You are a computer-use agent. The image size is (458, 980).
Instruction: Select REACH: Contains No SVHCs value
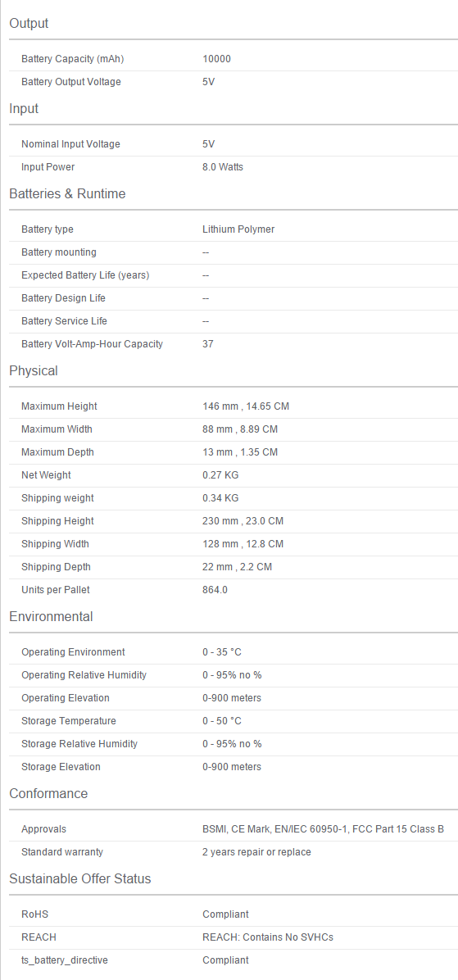click(267, 937)
